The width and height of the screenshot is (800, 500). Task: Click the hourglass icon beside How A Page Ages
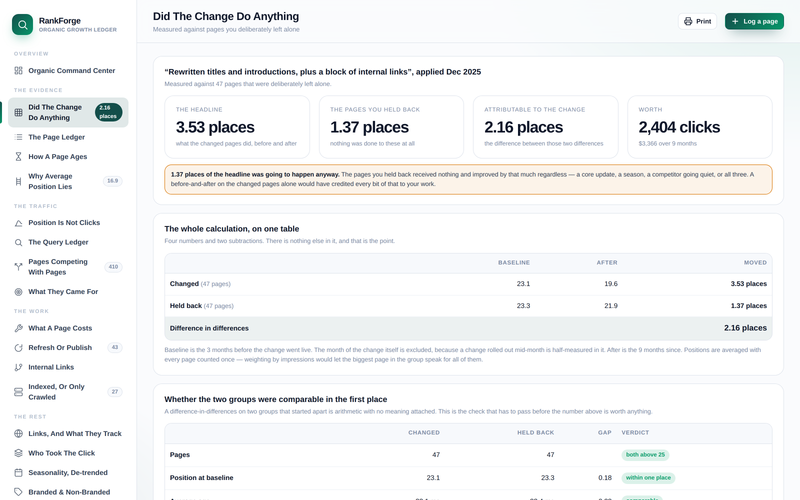click(x=18, y=157)
